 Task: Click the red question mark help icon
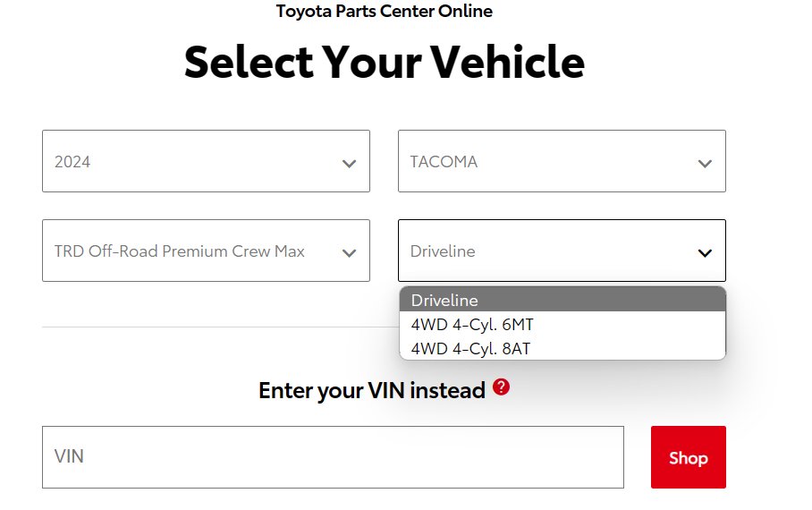[501, 387]
